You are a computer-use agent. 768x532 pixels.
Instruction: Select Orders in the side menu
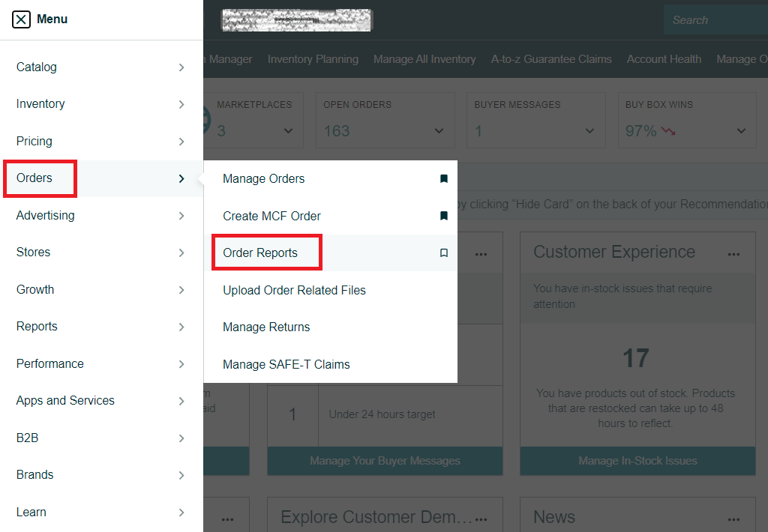tap(34, 178)
